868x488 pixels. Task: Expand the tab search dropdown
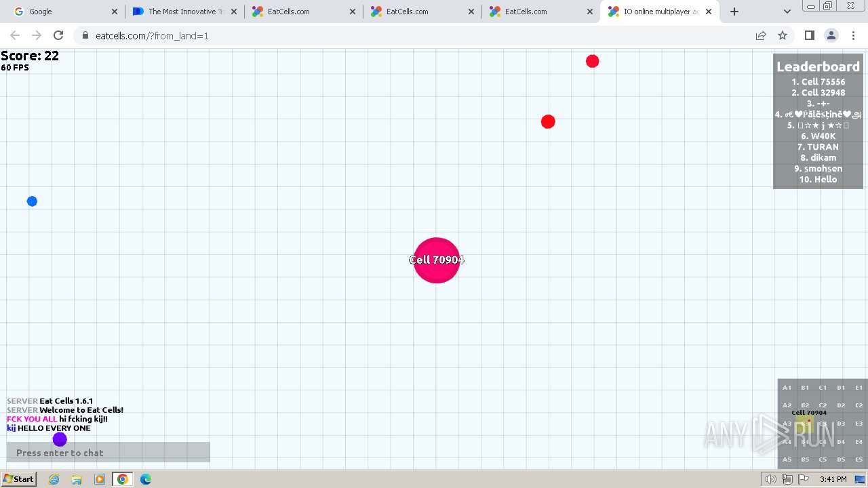pos(787,12)
